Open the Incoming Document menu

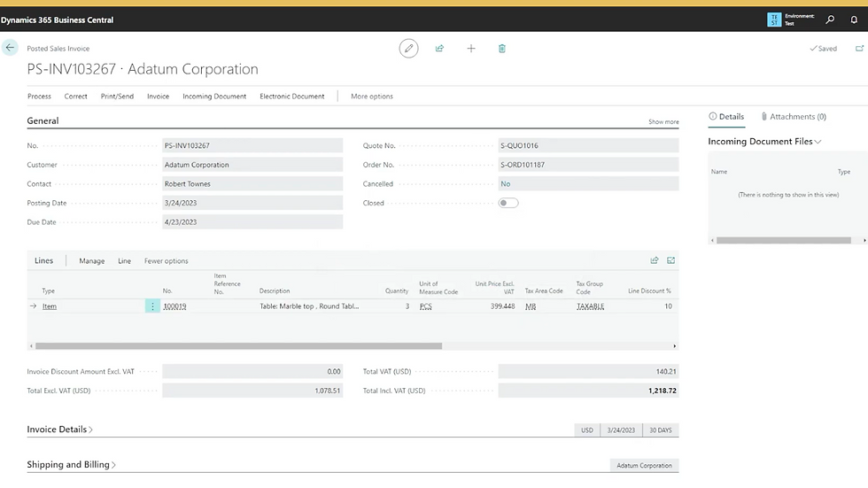point(214,97)
